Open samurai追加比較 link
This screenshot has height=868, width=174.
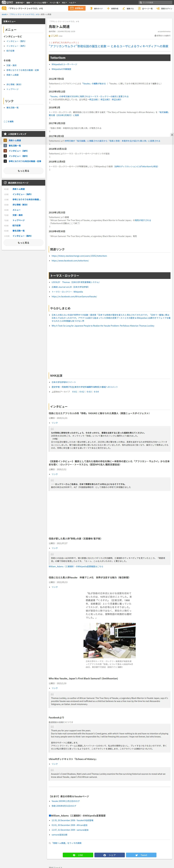(x=59, y=835)
